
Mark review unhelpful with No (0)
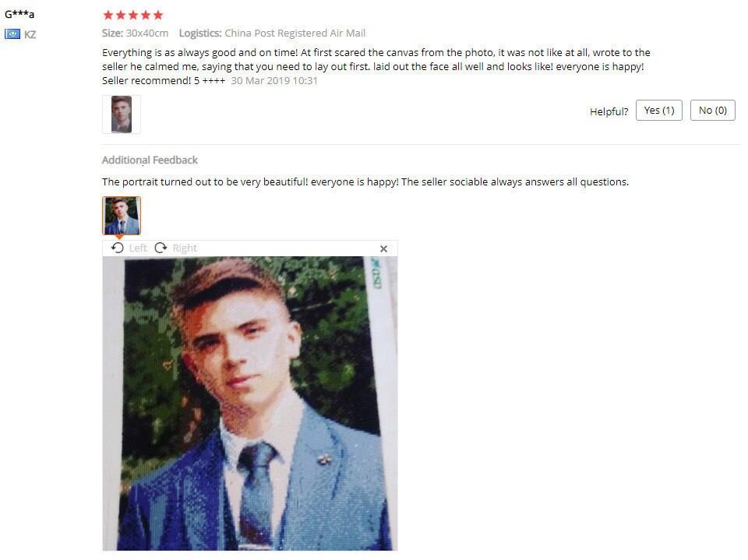(713, 110)
